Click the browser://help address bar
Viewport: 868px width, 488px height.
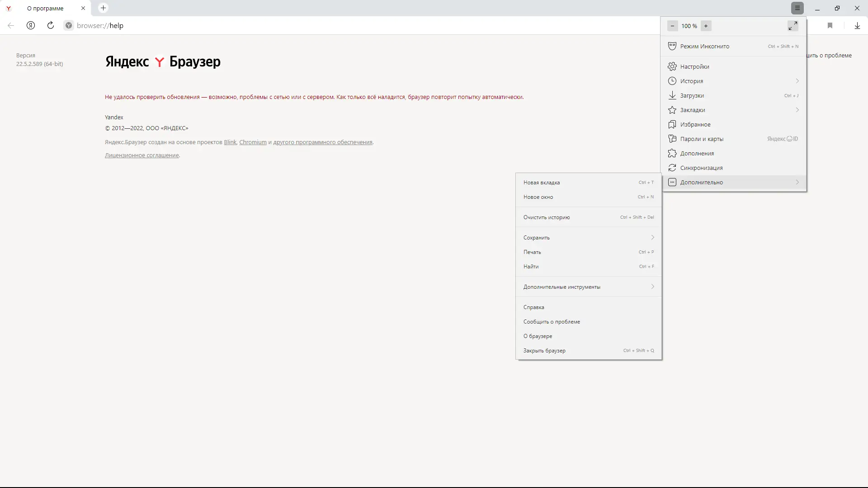100,26
